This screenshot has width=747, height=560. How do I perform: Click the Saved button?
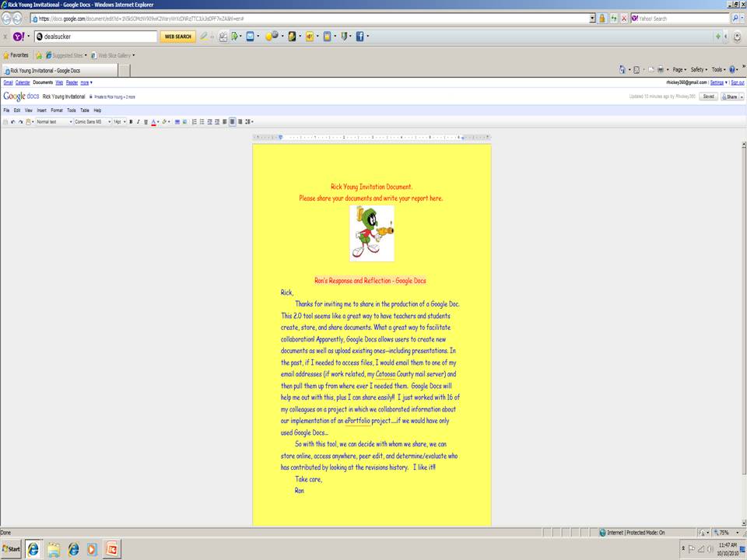(x=708, y=96)
